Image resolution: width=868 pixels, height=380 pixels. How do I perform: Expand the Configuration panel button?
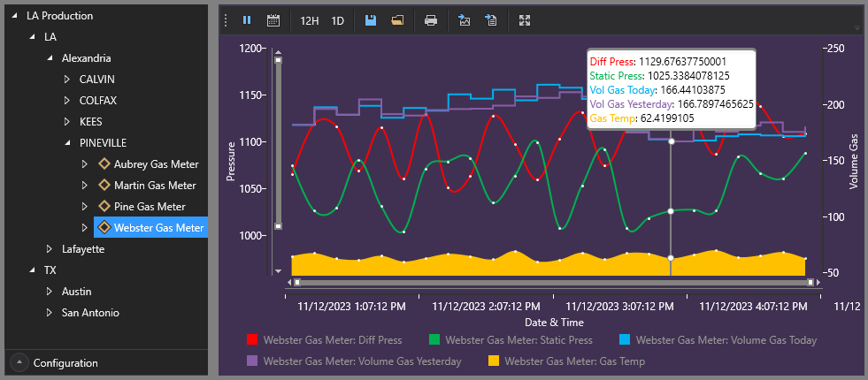click(x=19, y=363)
